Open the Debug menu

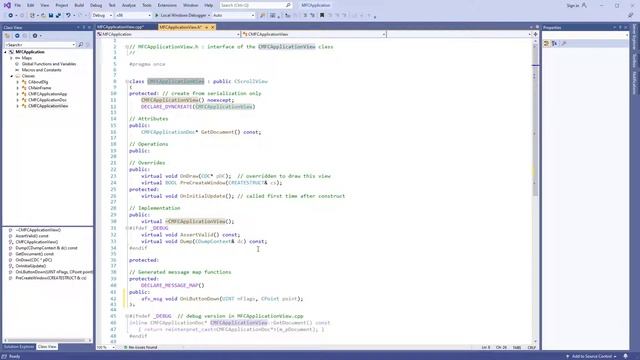(x=96, y=5)
